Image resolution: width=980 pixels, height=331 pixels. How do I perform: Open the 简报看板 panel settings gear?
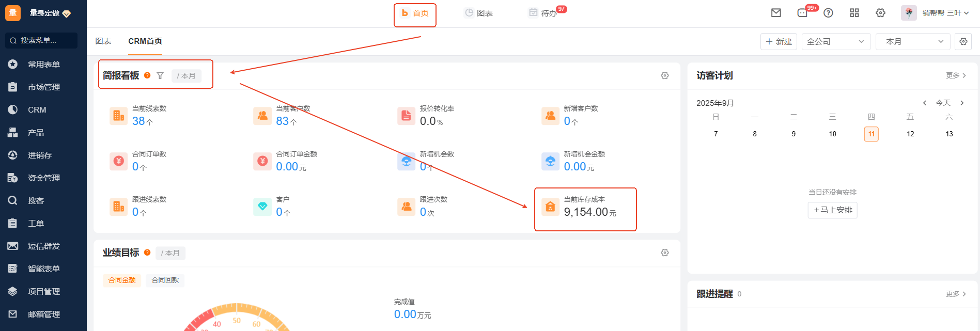coord(665,75)
